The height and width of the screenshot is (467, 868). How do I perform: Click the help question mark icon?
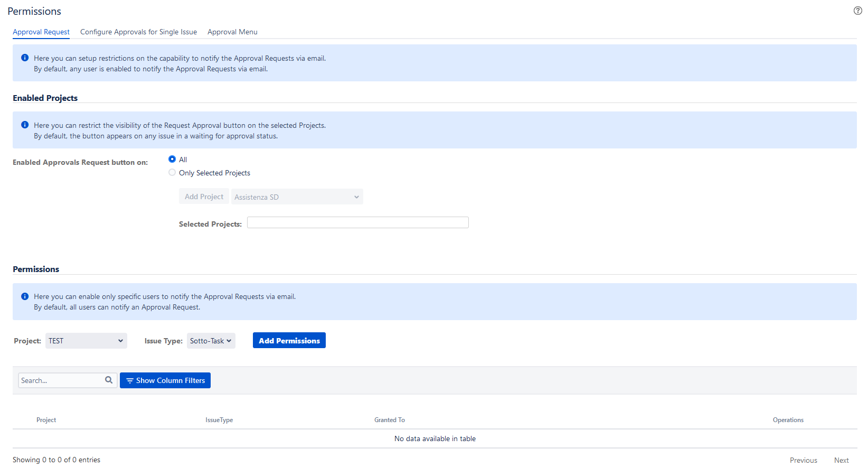[x=857, y=11]
